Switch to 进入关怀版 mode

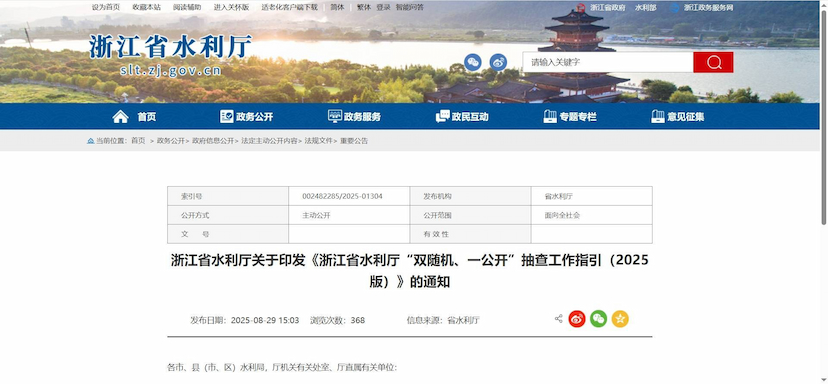(x=231, y=7)
